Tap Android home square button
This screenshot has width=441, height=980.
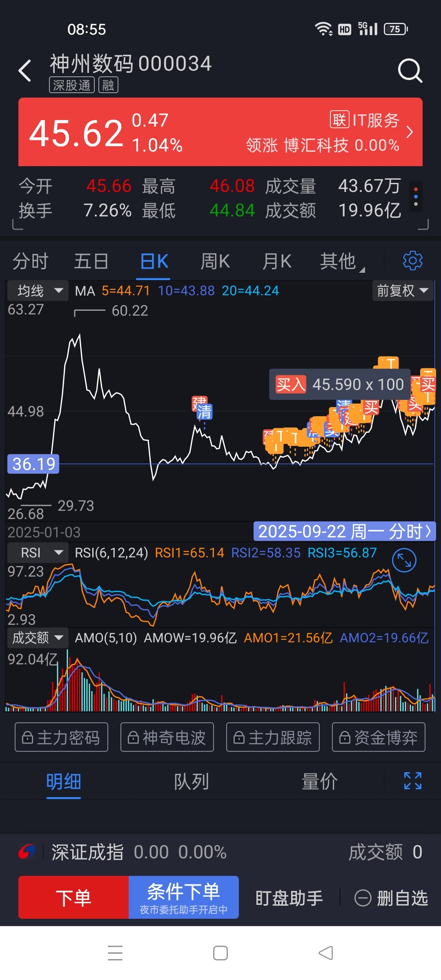point(220,953)
